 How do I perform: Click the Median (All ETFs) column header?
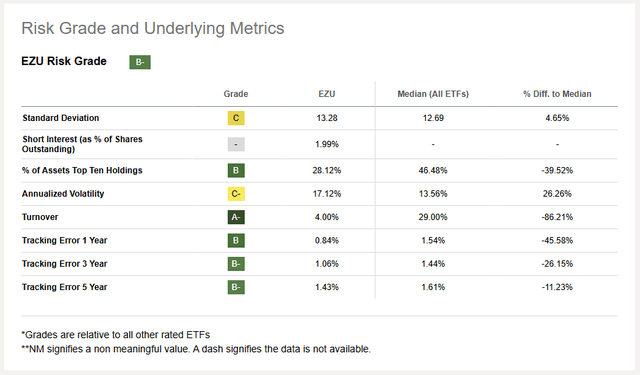(433, 94)
